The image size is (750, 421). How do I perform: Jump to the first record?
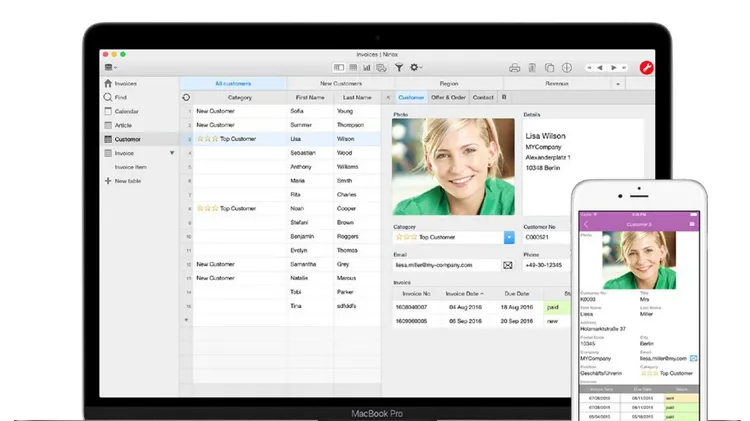[589, 68]
